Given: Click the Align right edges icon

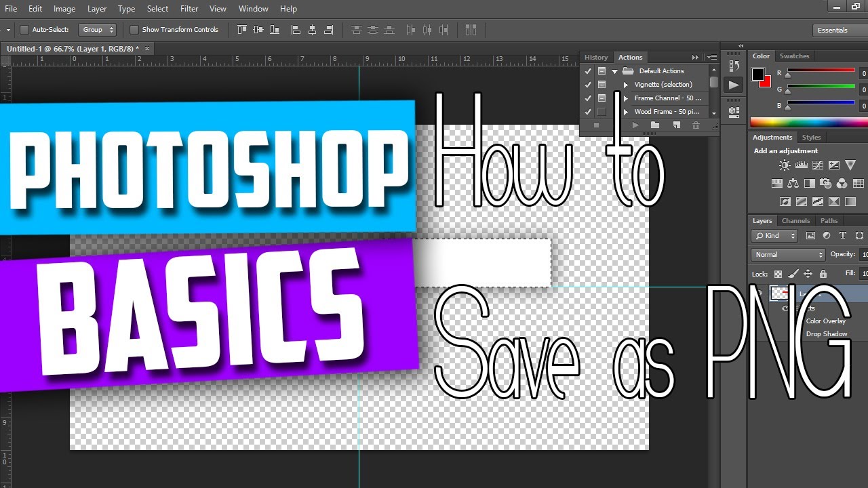Looking at the screenshot, I should tap(329, 30).
